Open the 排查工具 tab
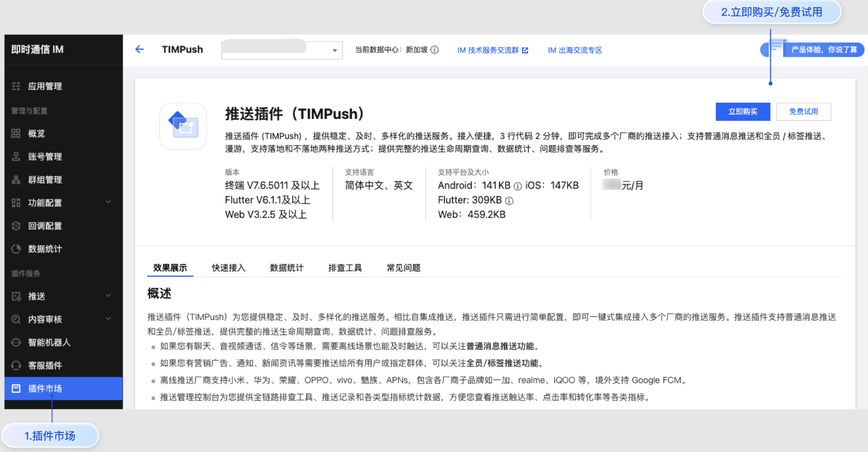This screenshot has width=868, height=452. click(345, 268)
